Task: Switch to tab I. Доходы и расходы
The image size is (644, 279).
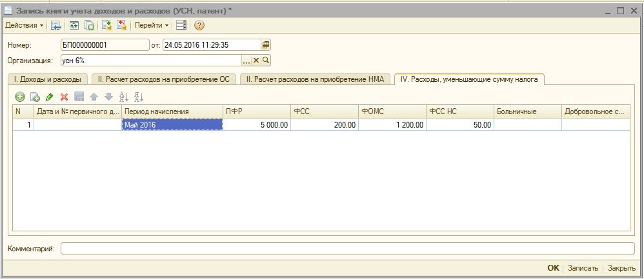Action: 48,79
